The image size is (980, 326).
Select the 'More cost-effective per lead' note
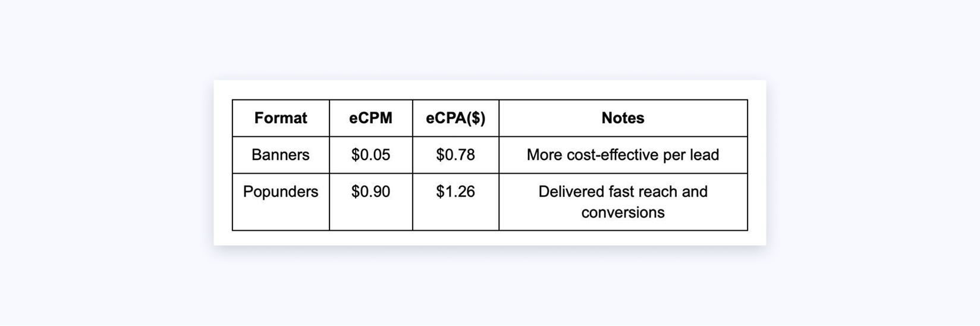pyautogui.click(x=623, y=155)
